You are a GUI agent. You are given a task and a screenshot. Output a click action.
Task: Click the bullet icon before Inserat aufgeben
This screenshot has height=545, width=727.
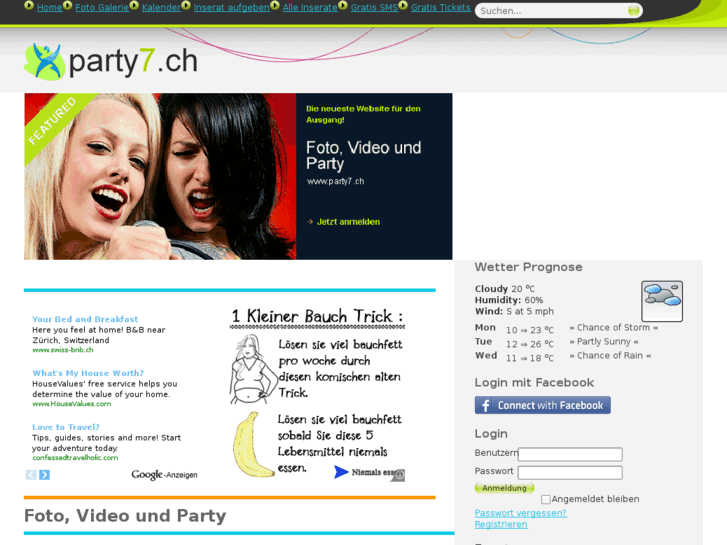coord(186,6)
